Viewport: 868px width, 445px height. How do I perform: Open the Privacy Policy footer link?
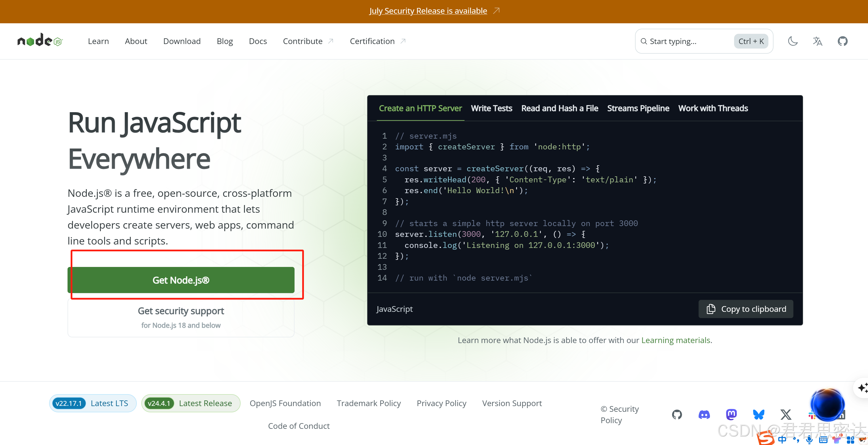[442, 403]
